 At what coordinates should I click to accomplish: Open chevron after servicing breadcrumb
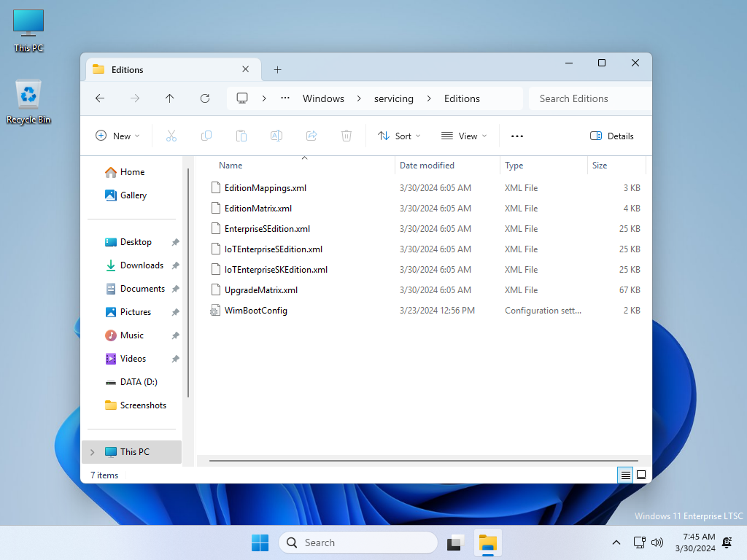click(429, 98)
